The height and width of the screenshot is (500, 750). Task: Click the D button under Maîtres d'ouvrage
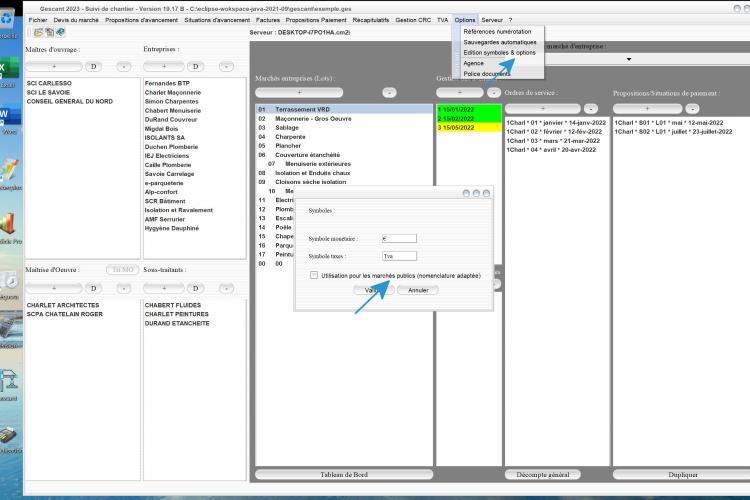(93, 67)
